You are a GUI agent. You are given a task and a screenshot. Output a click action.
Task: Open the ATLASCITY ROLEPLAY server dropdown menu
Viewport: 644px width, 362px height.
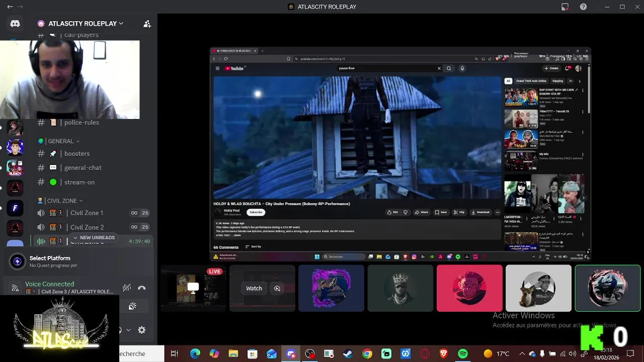tap(85, 24)
